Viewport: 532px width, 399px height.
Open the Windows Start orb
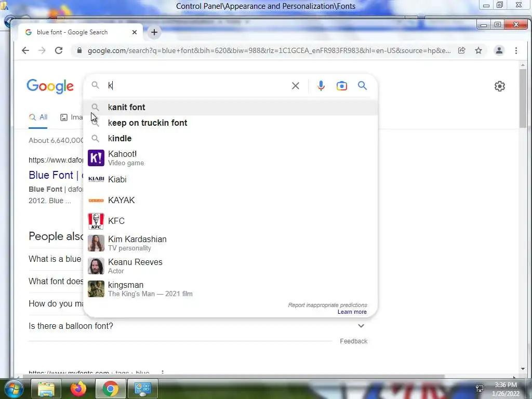tap(13, 389)
